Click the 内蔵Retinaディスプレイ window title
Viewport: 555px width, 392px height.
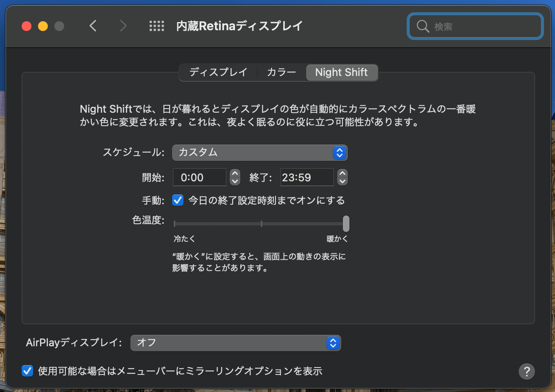pos(239,26)
